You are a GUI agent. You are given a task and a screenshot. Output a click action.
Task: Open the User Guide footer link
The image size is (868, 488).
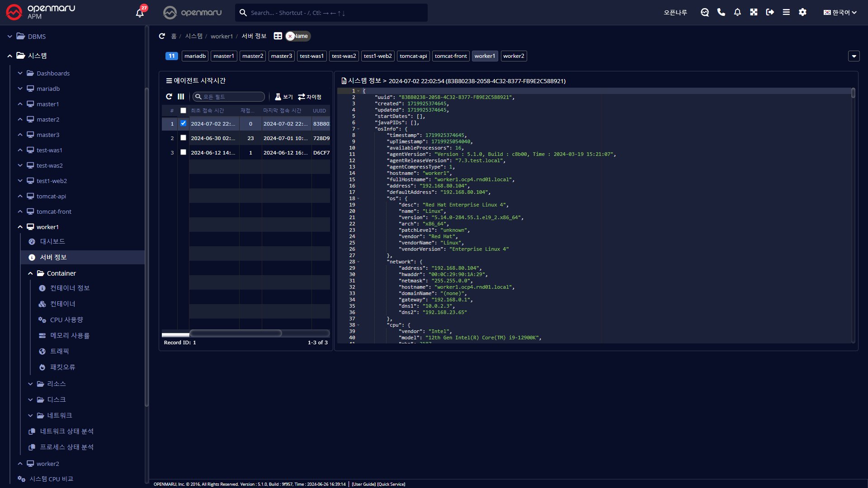(x=363, y=484)
